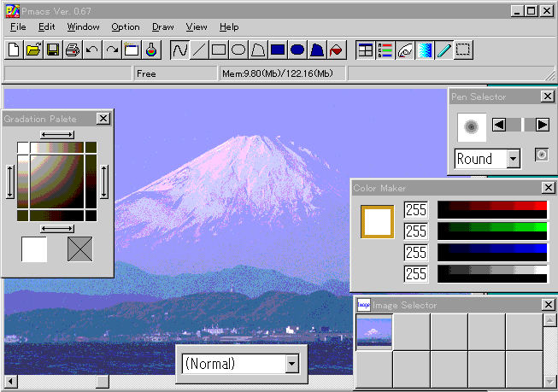Screen dimensions: 558x392
Task: Close the Pen Selector panel
Action: [548, 96]
